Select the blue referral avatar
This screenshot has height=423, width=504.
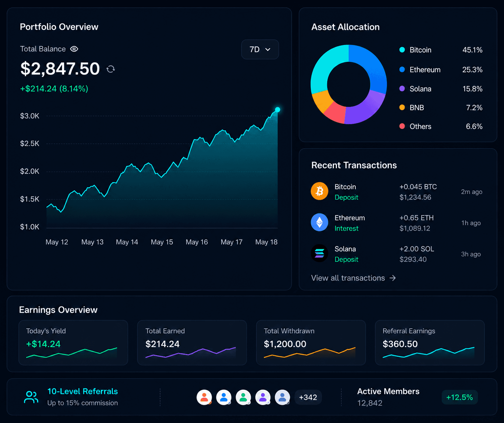click(x=224, y=397)
